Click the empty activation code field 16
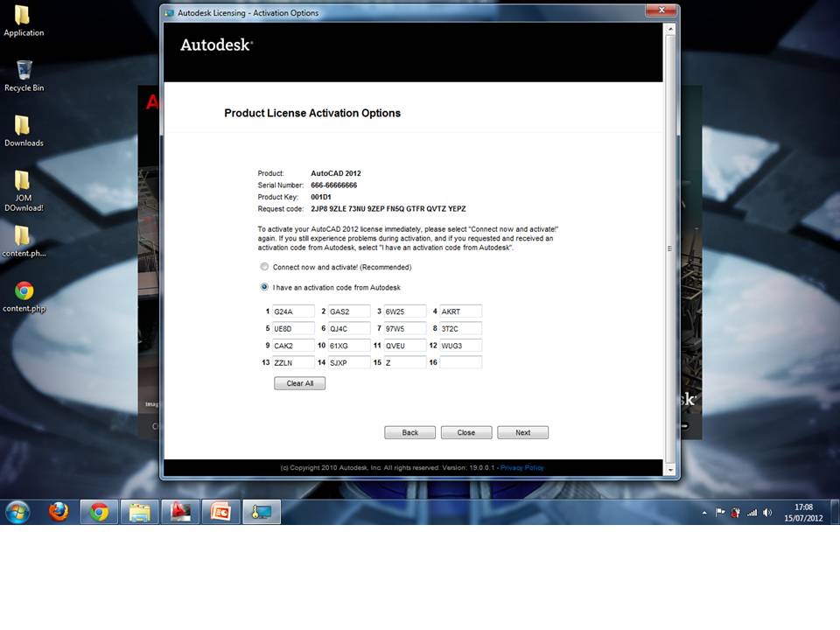 (x=460, y=362)
